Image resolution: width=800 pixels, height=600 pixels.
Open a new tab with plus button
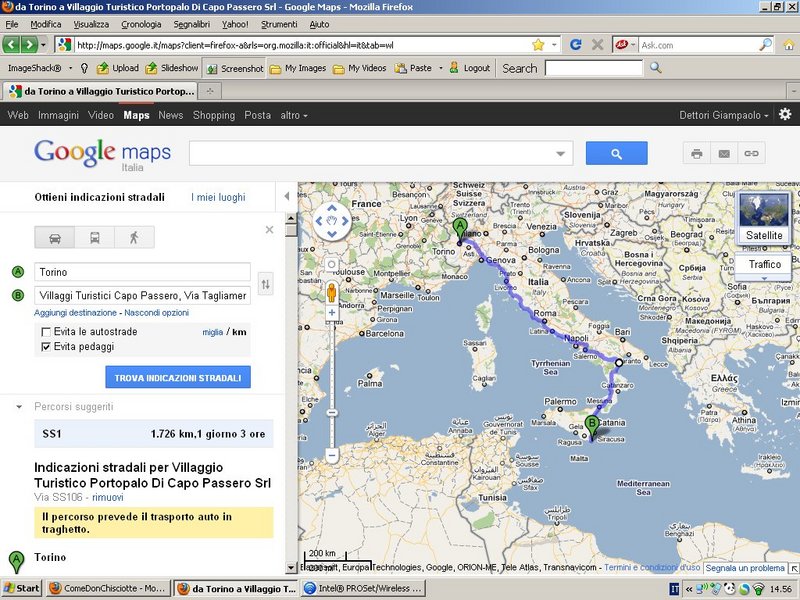click(210, 91)
